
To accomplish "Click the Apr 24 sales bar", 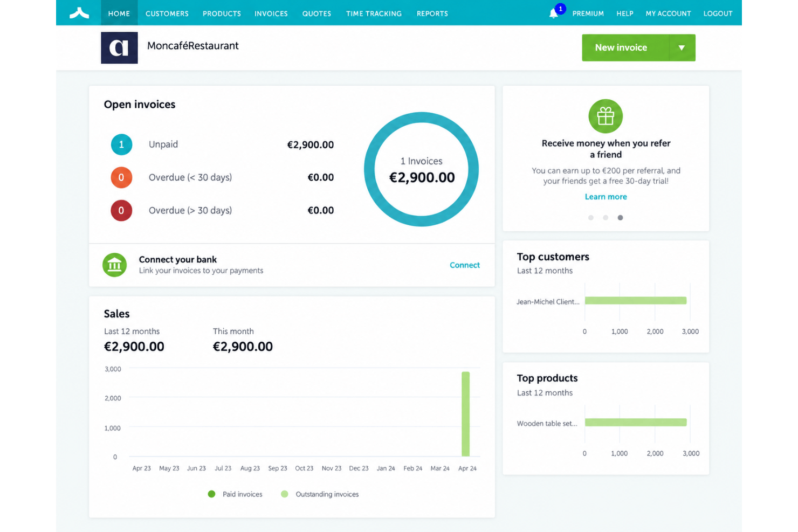I will [x=465, y=414].
